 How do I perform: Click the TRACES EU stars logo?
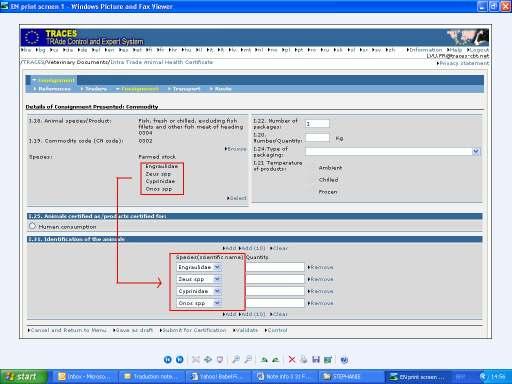(32, 37)
